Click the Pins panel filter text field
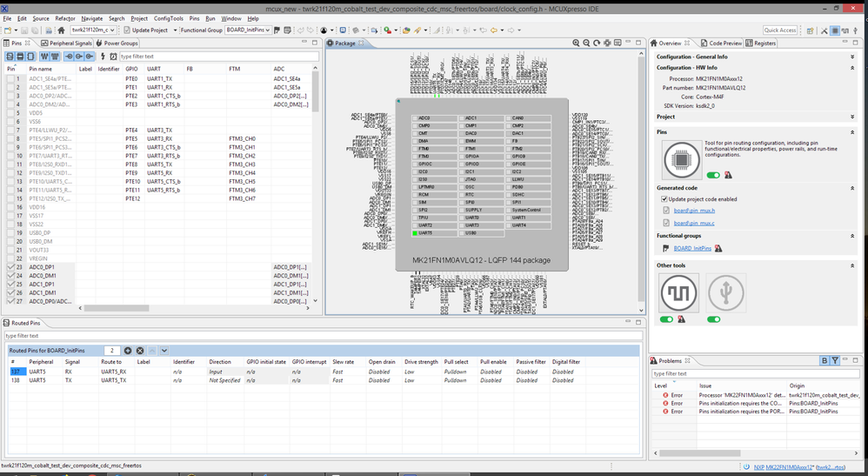868x476 pixels. coord(217,57)
